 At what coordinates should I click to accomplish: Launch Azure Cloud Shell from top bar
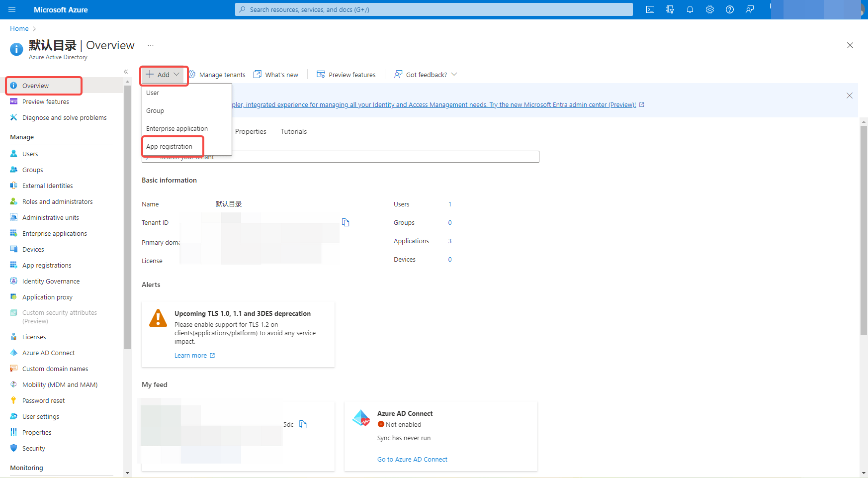point(650,9)
